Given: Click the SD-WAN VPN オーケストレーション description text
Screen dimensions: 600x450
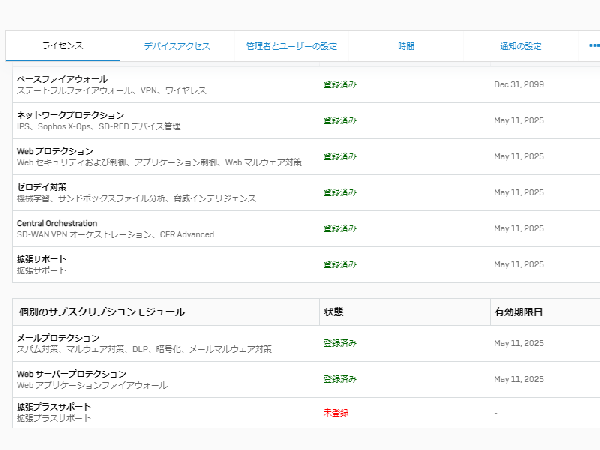Looking at the screenshot, I should pos(116,234).
